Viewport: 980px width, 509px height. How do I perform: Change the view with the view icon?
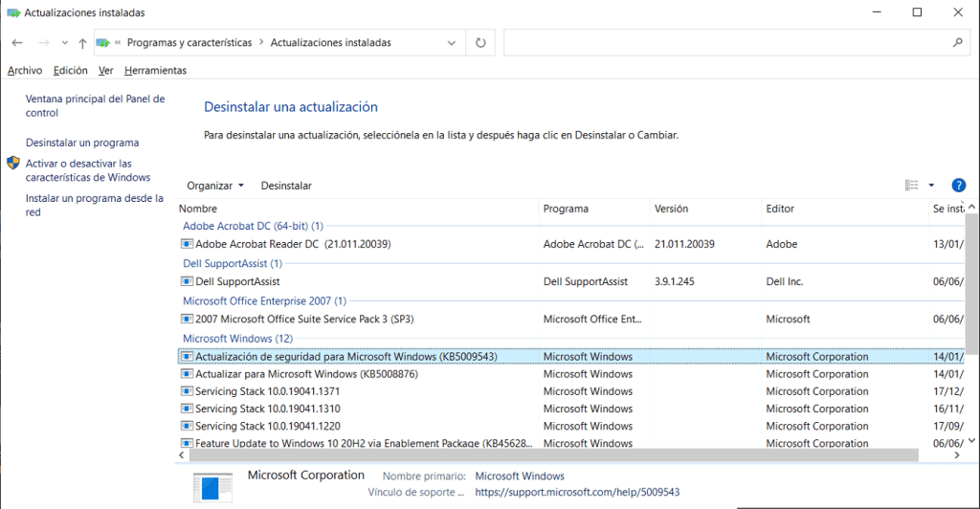[912, 185]
